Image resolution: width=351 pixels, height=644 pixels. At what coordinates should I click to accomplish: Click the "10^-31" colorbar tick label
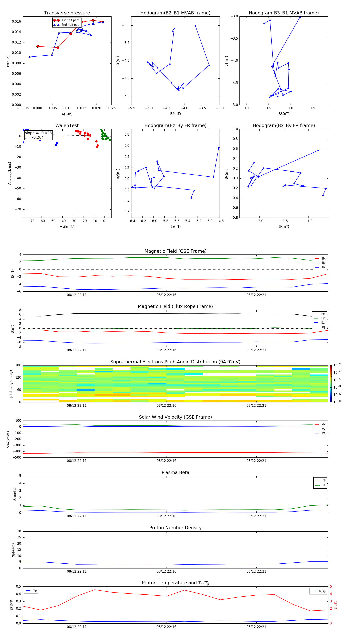coord(337,402)
